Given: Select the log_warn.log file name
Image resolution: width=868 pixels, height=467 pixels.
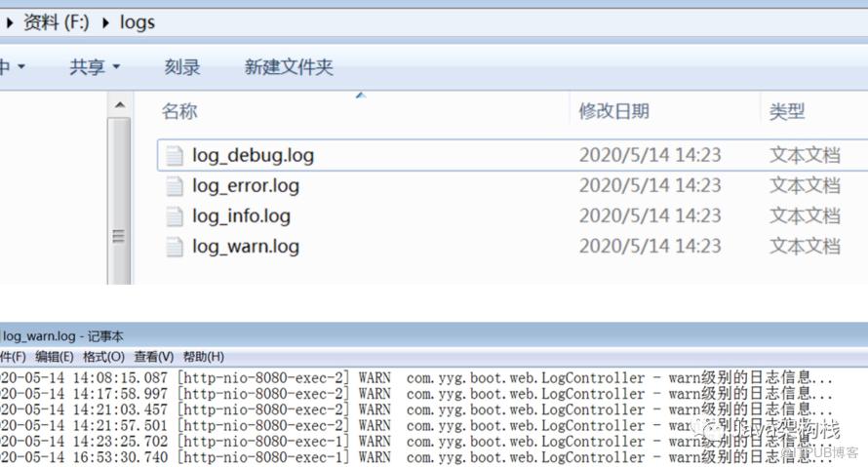Looking at the screenshot, I should (246, 247).
